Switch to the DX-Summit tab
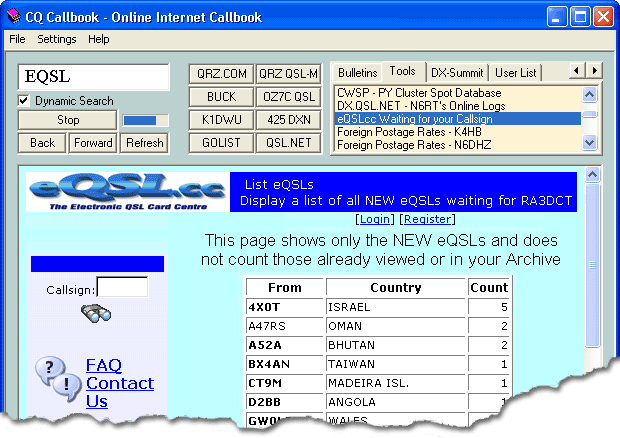Image resolution: width=620 pixels, height=438 pixels. [x=457, y=73]
